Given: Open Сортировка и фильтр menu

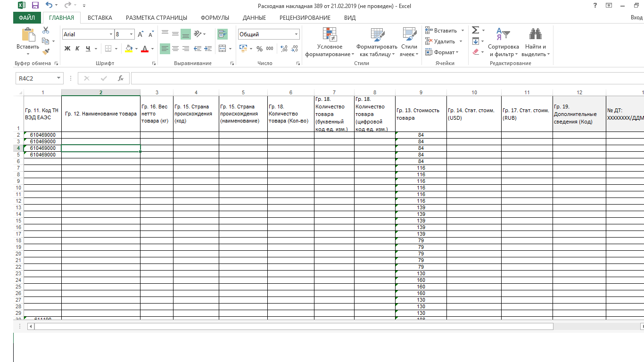Looking at the screenshot, I should pyautogui.click(x=503, y=42).
